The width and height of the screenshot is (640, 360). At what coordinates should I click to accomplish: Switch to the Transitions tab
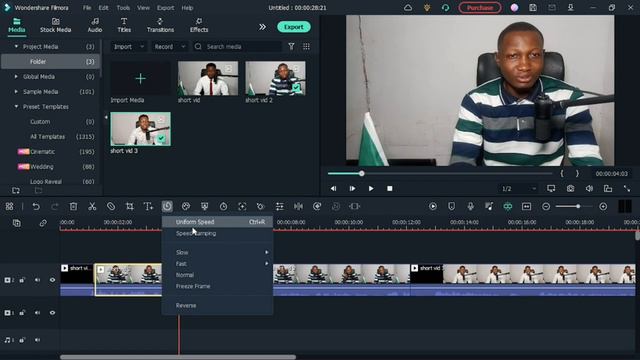160,25
